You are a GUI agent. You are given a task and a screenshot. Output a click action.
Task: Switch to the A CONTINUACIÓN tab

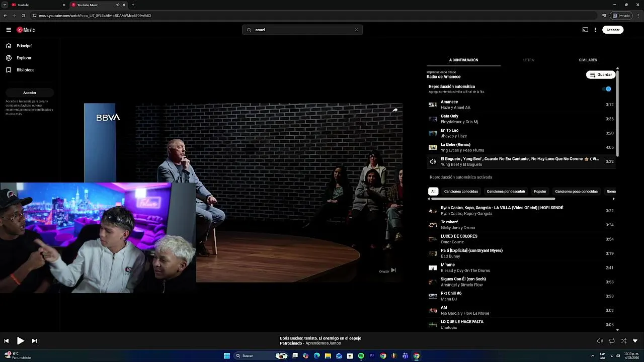[463, 60]
